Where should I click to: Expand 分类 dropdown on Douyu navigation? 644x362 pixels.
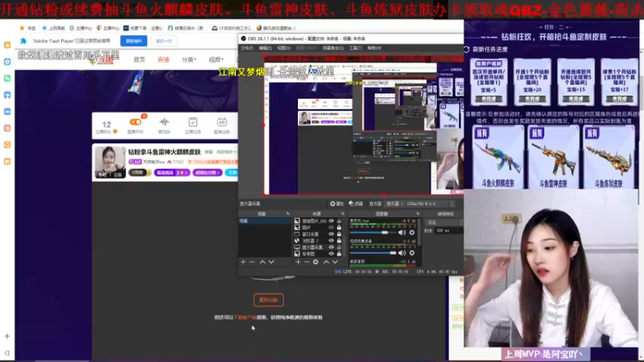(188, 60)
